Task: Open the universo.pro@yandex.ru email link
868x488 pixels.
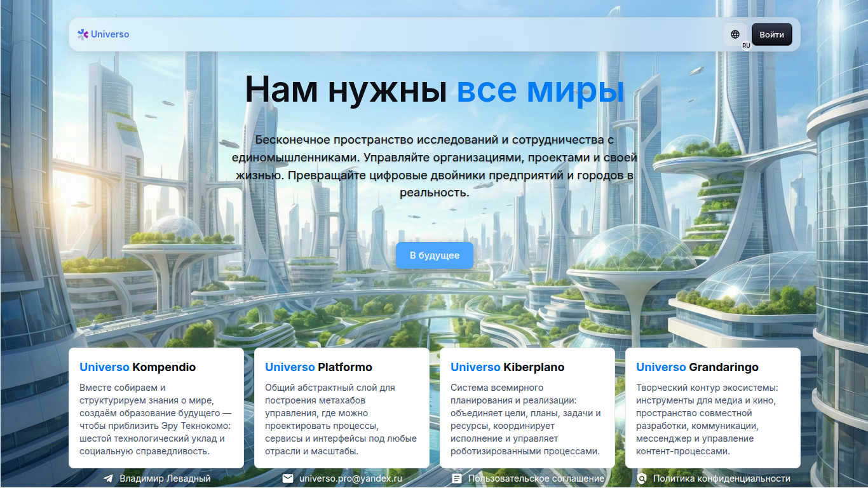Action: [x=350, y=478]
